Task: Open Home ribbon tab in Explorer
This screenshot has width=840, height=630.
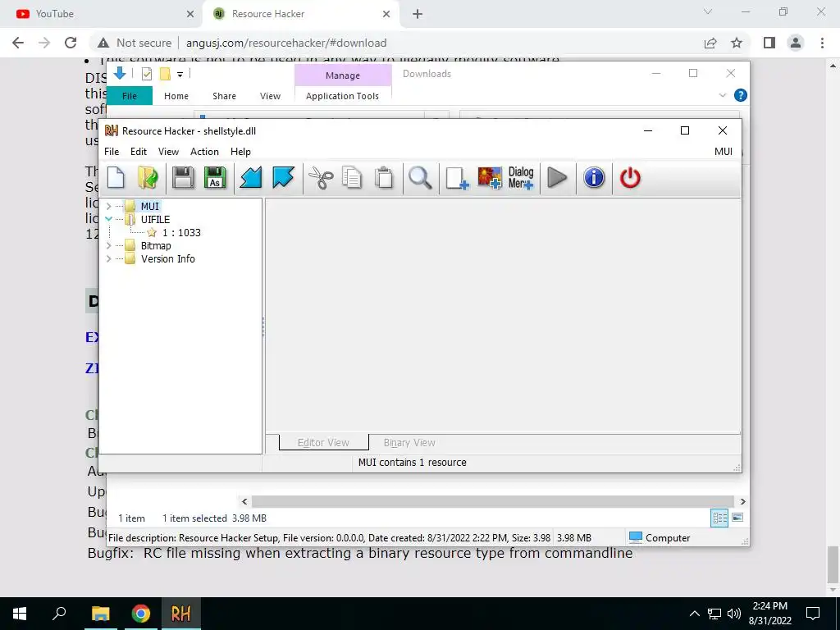Action: (x=176, y=96)
